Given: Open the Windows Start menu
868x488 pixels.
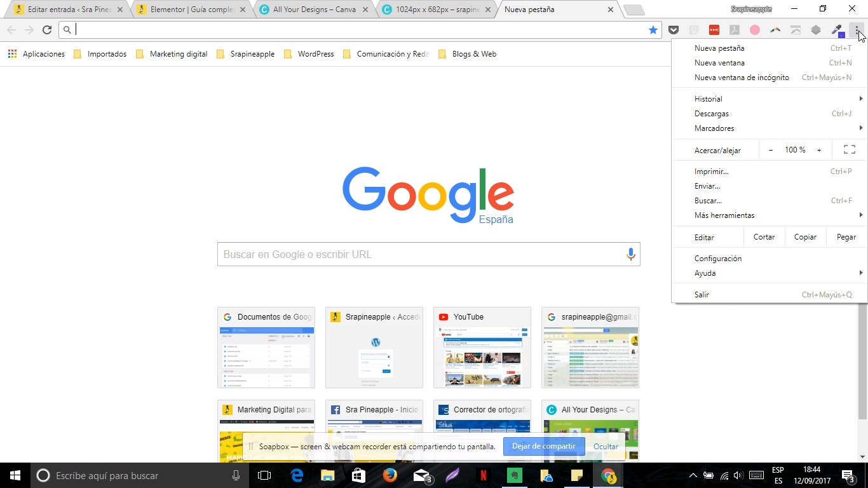Looking at the screenshot, I should click(x=15, y=475).
